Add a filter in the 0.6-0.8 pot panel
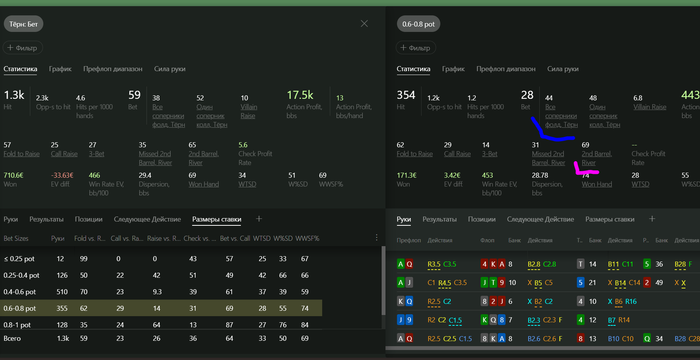The image size is (700, 360). pyautogui.click(x=416, y=48)
